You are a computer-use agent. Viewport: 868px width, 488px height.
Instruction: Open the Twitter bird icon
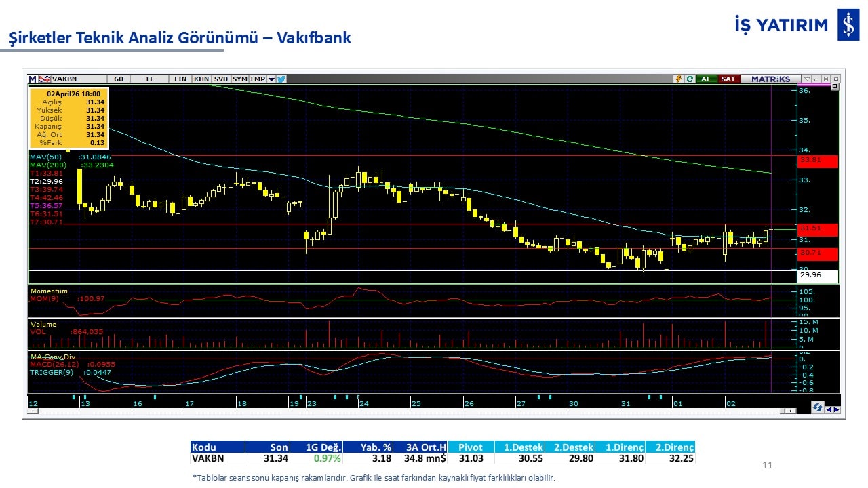(x=281, y=79)
